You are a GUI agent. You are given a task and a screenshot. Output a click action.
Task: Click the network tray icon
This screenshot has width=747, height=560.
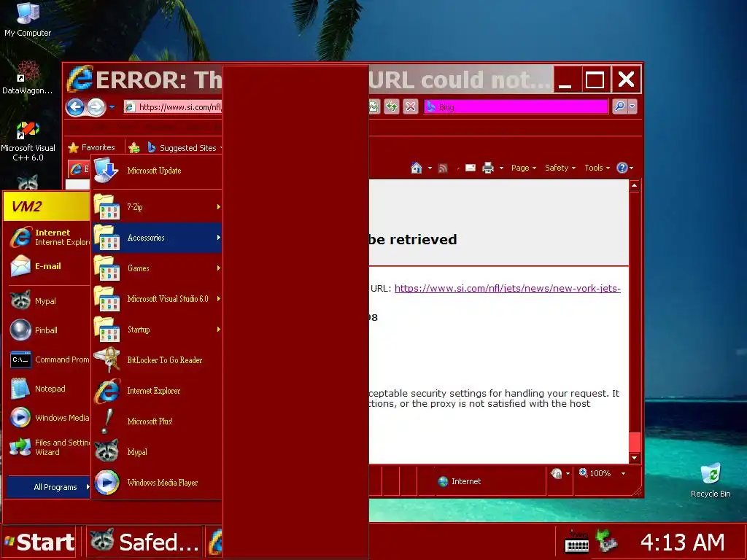tap(606, 542)
